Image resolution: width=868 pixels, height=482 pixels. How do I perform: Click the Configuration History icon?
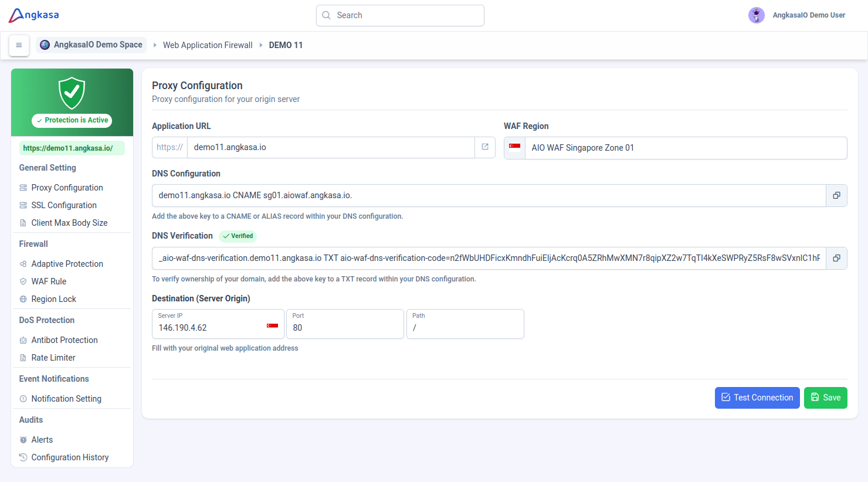pyautogui.click(x=23, y=457)
